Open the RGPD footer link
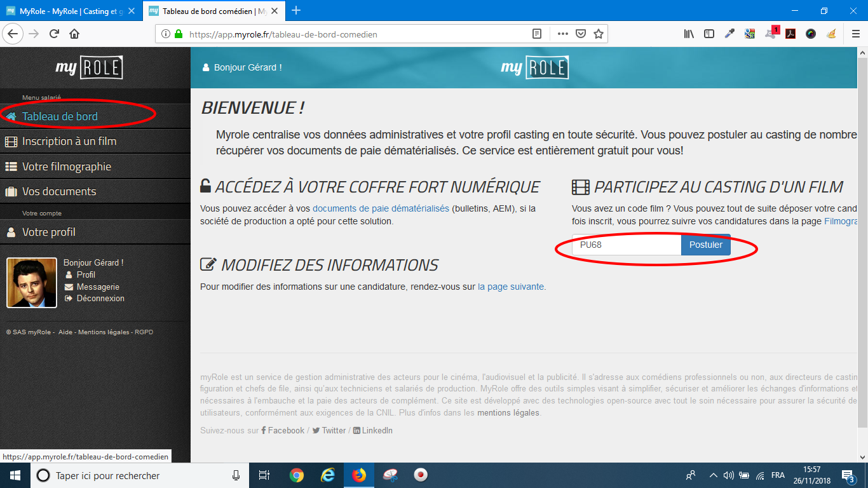The width and height of the screenshot is (868, 488). [x=144, y=332]
